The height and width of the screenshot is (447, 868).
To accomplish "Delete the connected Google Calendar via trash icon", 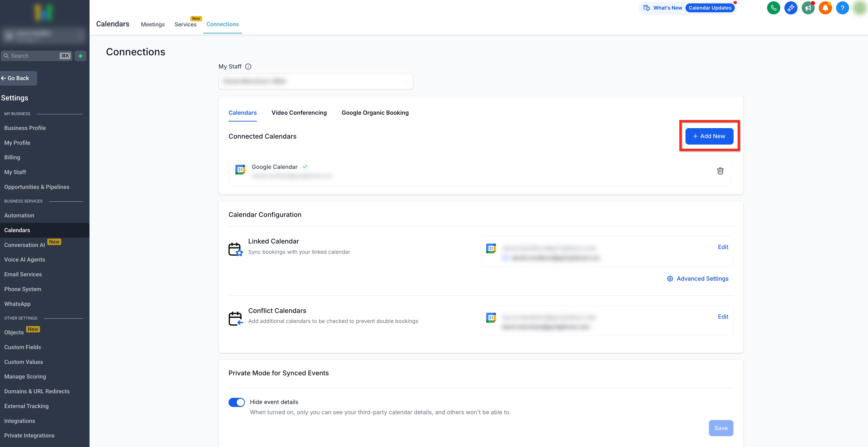I will pyautogui.click(x=720, y=171).
